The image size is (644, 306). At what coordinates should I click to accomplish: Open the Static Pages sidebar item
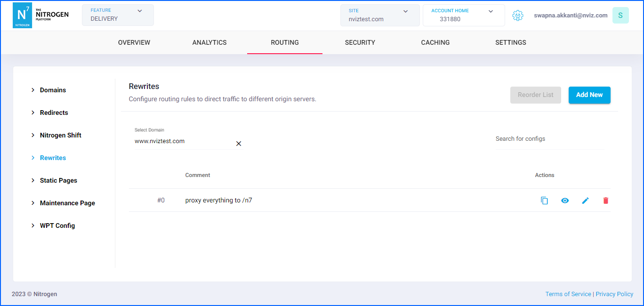point(58,180)
